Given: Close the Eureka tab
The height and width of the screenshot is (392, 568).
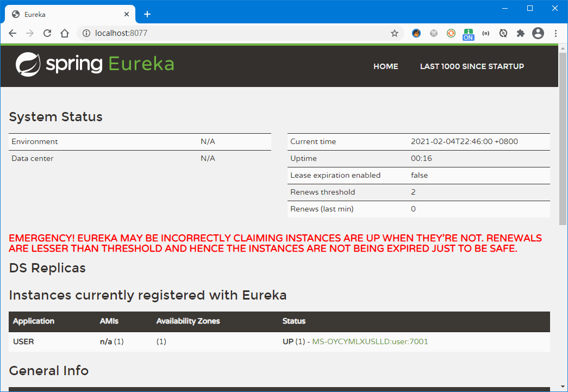Looking at the screenshot, I should click(127, 14).
